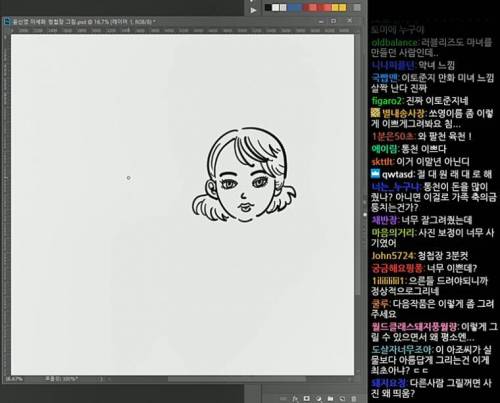Click the 채반광 username in chat
The height and width of the screenshot is (403, 500).
(x=385, y=220)
